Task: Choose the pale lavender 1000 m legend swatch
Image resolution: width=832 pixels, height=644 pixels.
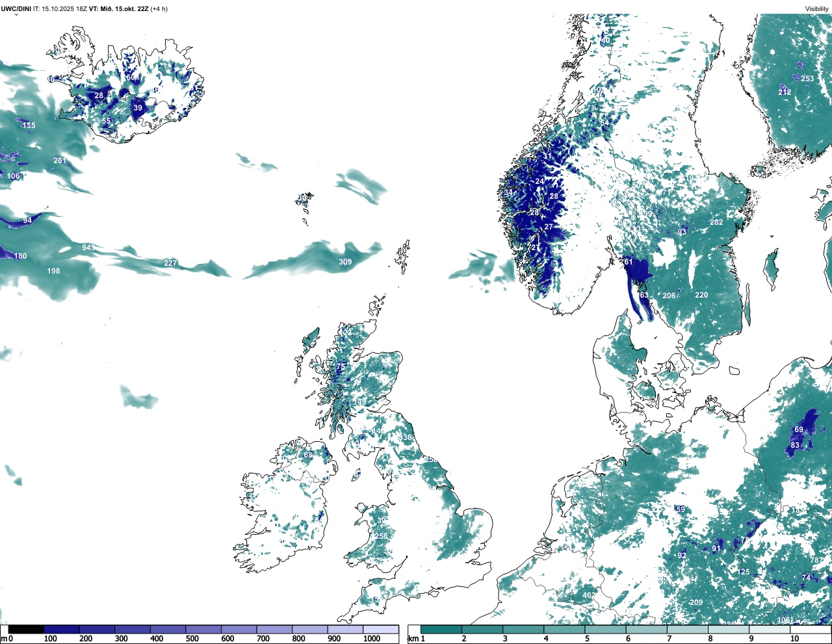Action: [x=381, y=629]
